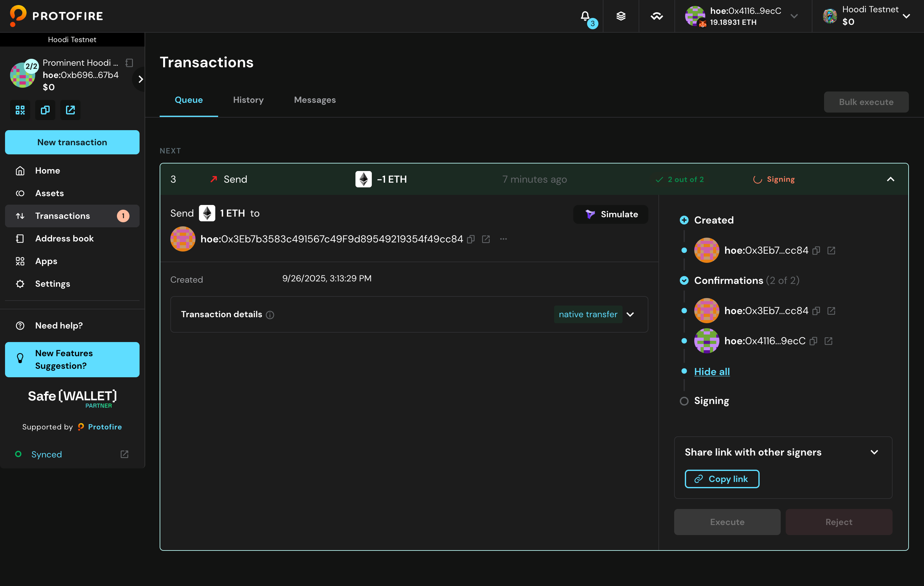Switch to the Messages tab
This screenshot has height=586, width=924.
coord(315,100)
